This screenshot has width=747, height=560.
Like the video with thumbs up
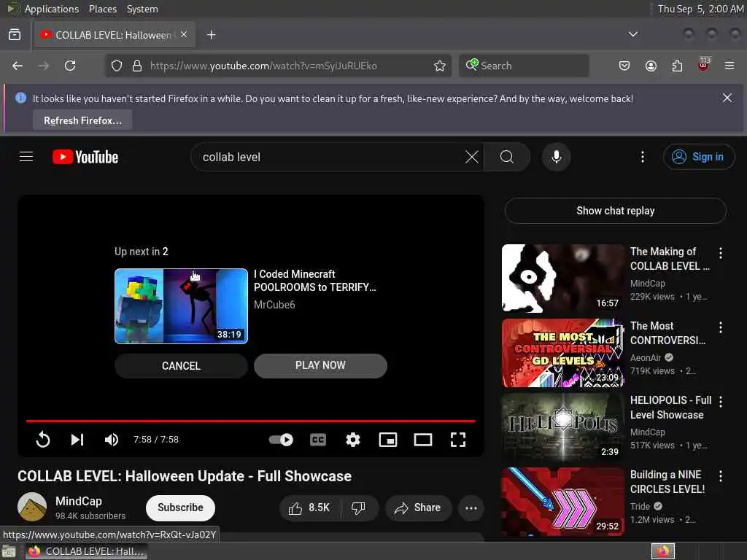[x=309, y=508]
